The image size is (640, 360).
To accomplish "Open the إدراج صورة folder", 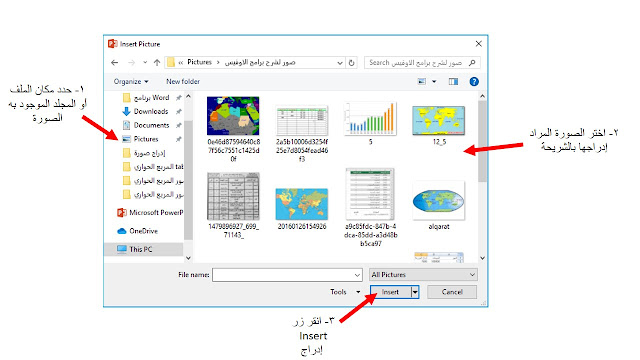I will 149,153.
